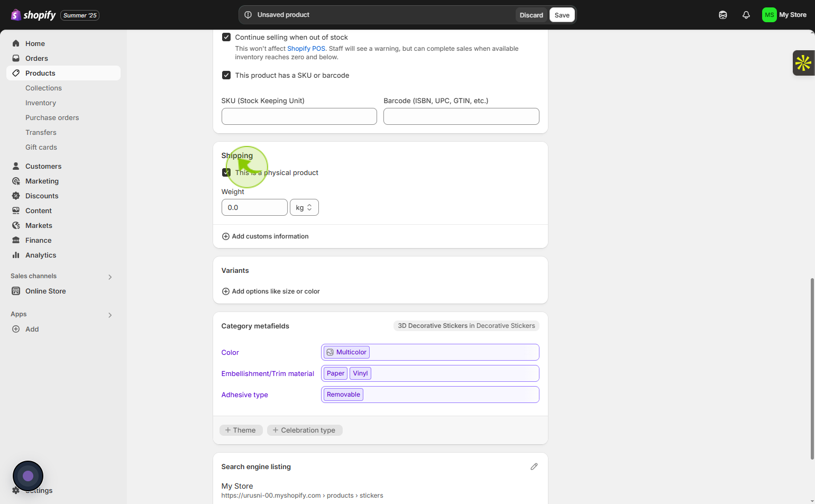The height and width of the screenshot is (504, 815).
Task: Click Add customs information
Action: (x=265, y=236)
